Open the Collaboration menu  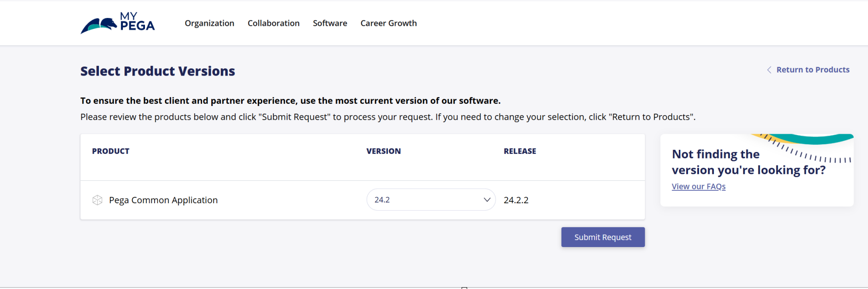coord(273,23)
